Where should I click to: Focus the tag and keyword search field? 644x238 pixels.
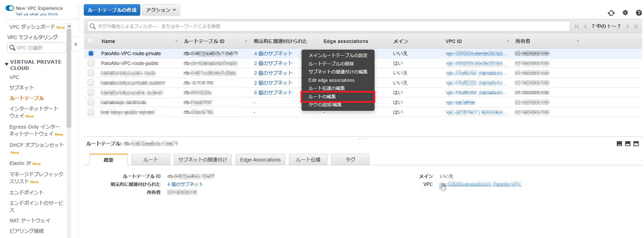328,26
